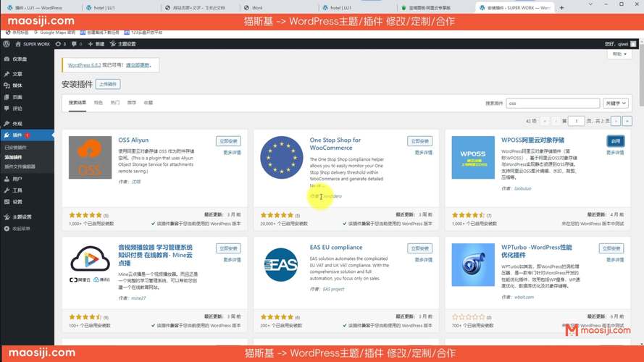The image size is (644, 362).
Task: Click 启用 to activate WPOSS plugin
Action: point(615,141)
